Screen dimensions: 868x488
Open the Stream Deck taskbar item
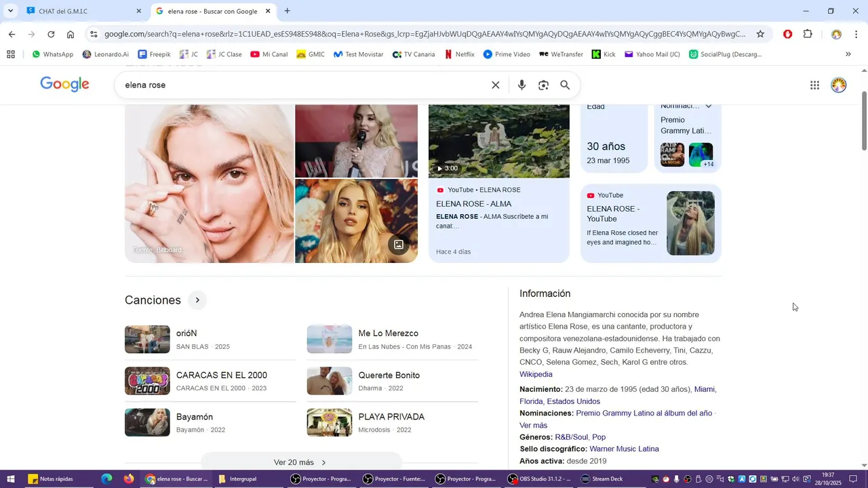(x=602, y=479)
